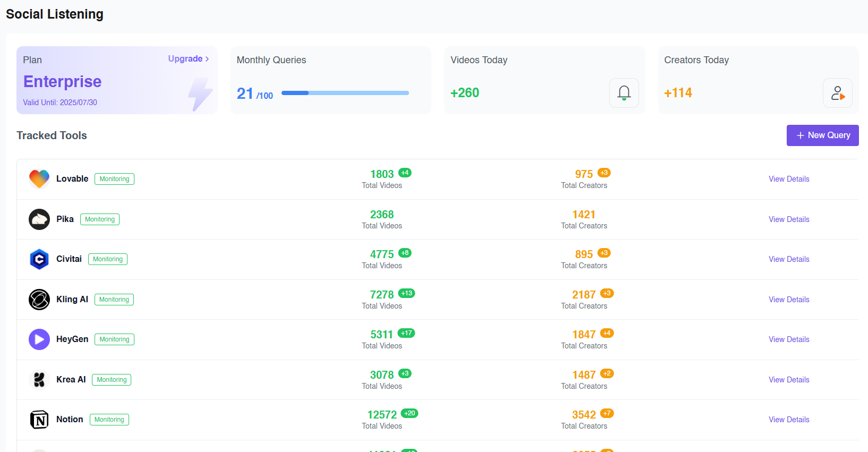Click the 4775 total videos for Civitai
The image size is (868, 452).
(382, 254)
